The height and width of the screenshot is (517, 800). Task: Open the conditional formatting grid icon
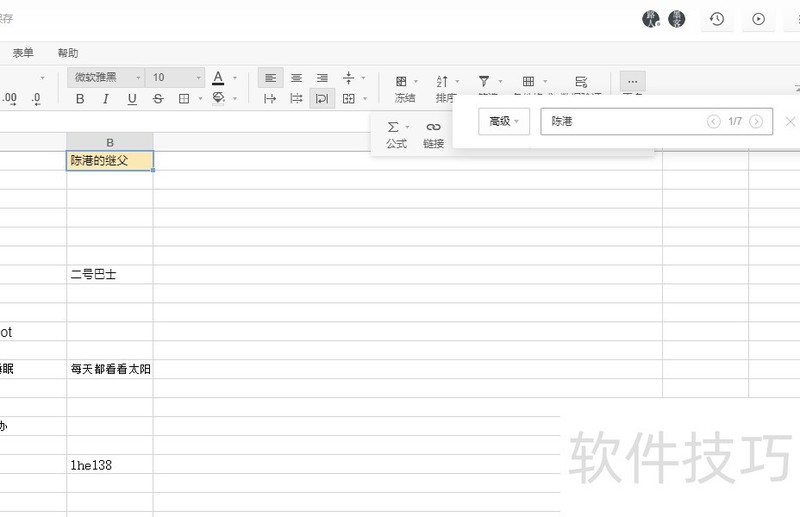click(x=529, y=81)
